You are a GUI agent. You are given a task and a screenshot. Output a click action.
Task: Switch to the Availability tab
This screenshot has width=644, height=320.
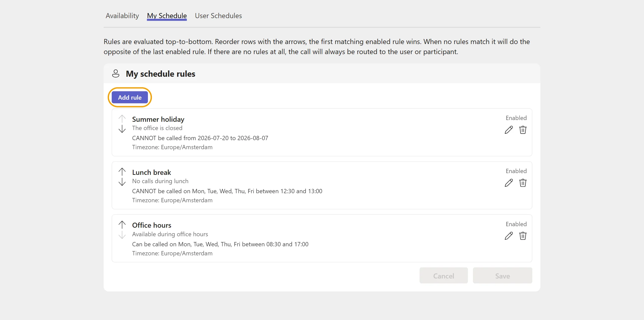point(122,16)
